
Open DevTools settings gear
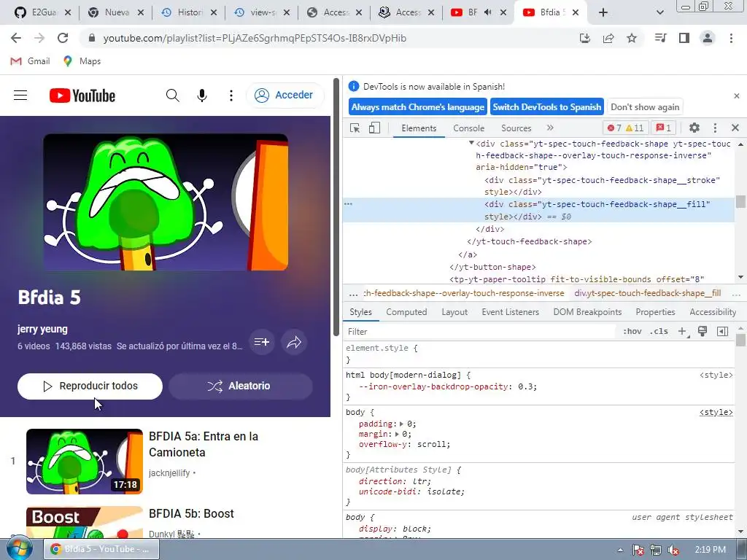coord(694,128)
